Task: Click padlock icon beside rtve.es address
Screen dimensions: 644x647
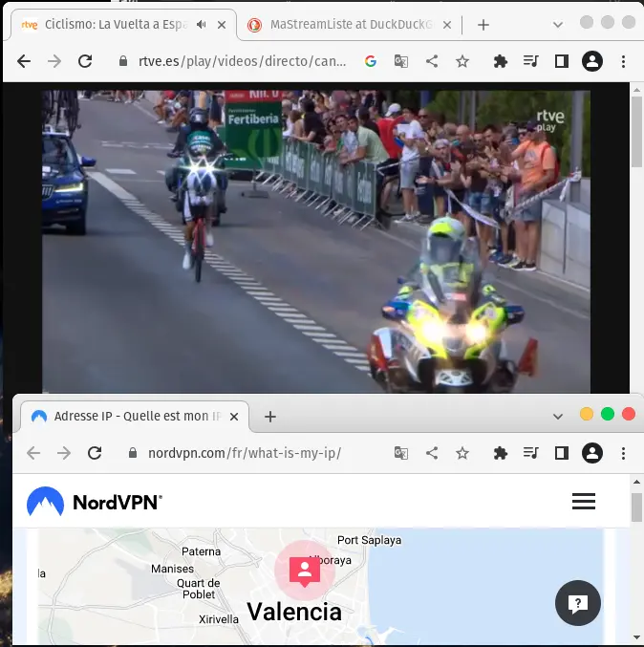Action: pos(123,61)
